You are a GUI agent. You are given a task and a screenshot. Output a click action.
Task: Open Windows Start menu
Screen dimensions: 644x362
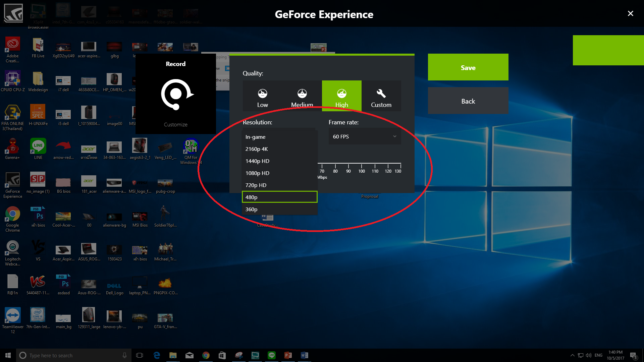8,355
